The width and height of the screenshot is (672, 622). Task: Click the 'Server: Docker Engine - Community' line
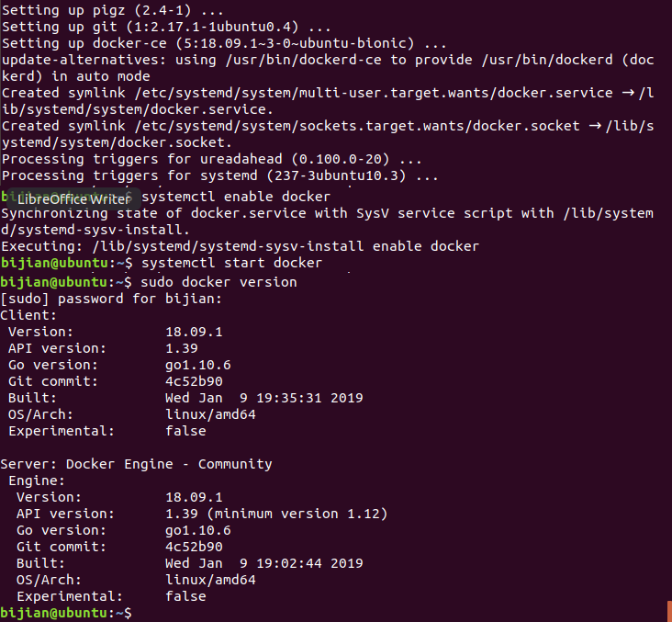[x=136, y=464]
